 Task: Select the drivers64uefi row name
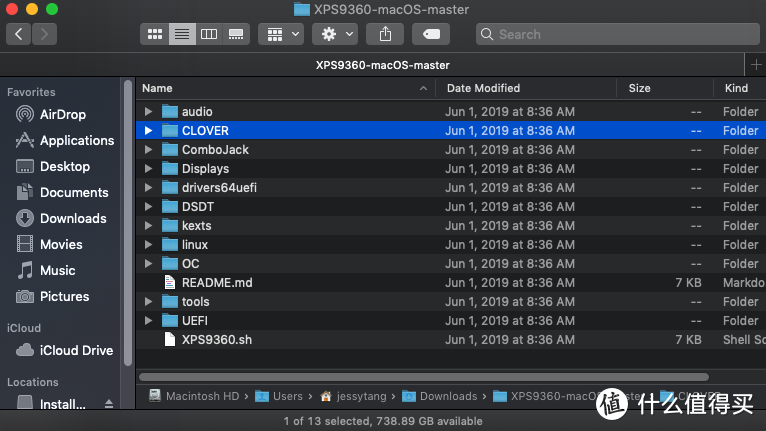click(219, 188)
